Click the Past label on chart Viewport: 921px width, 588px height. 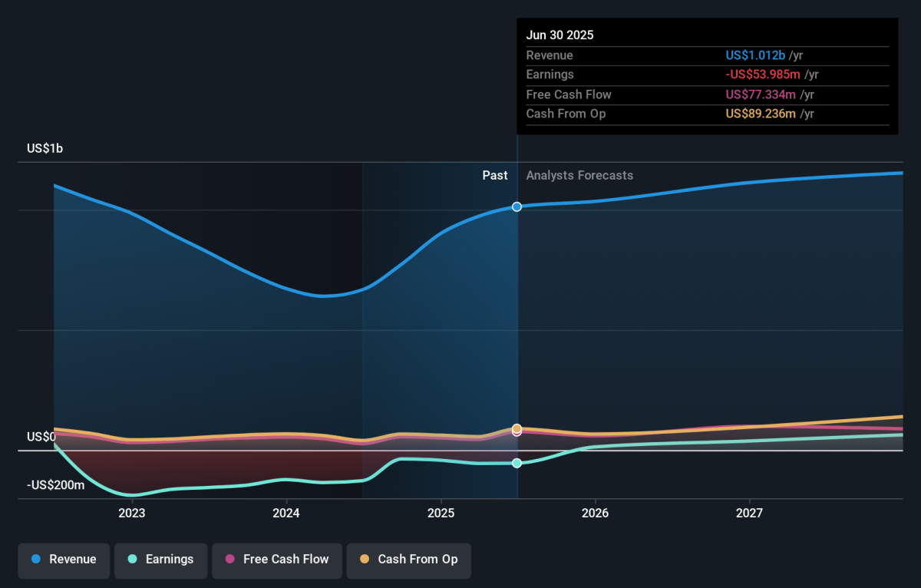(495, 175)
